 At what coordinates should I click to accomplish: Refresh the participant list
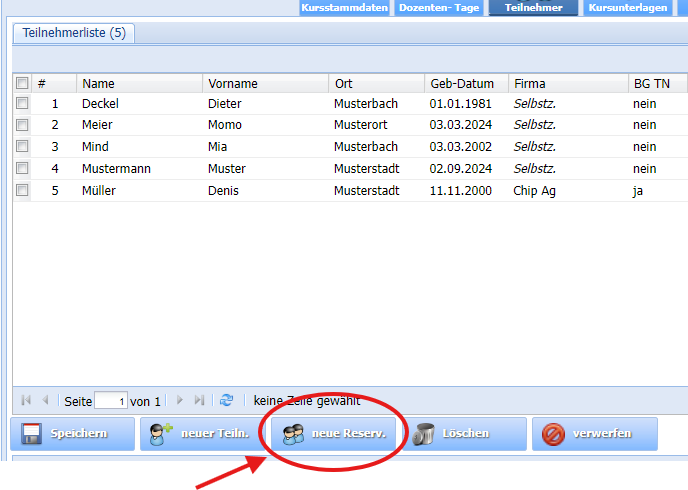227,400
